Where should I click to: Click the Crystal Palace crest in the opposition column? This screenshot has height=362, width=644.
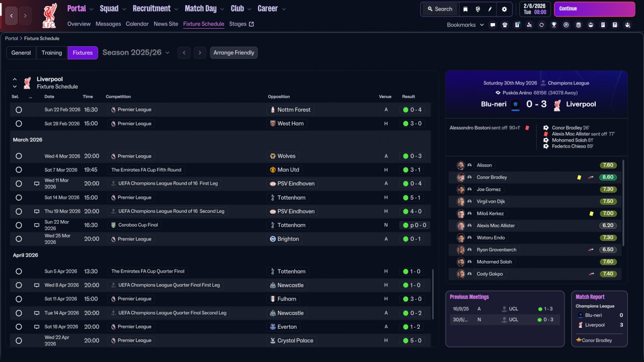(x=273, y=341)
